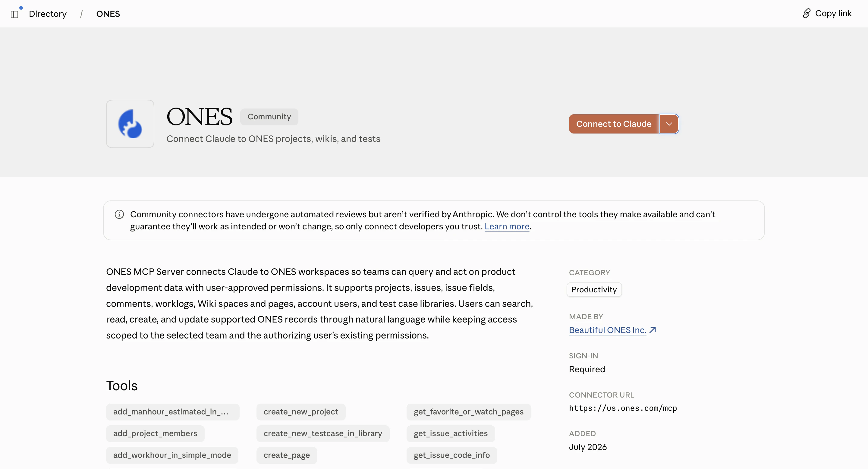Click the tagline 'Connect Claude to ONES projects, wikis, and tests'
The width and height of the screenshot is (868, 469).
pos(273,139)
